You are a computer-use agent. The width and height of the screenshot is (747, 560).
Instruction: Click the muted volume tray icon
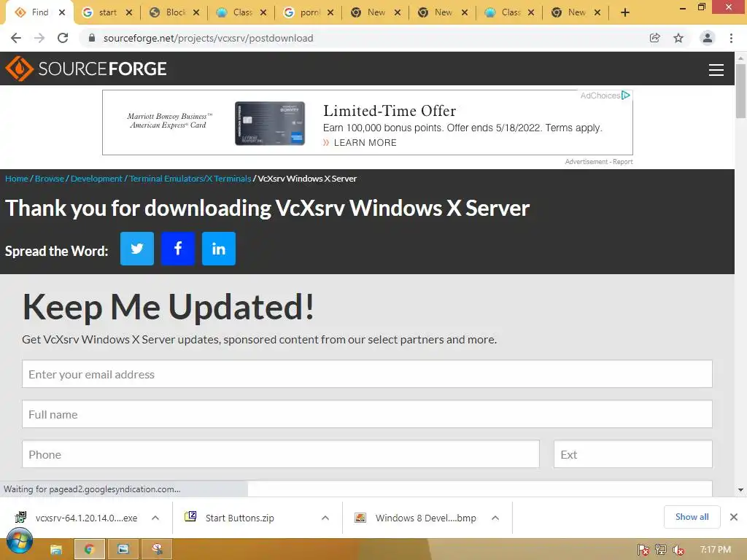coord(678,550)
